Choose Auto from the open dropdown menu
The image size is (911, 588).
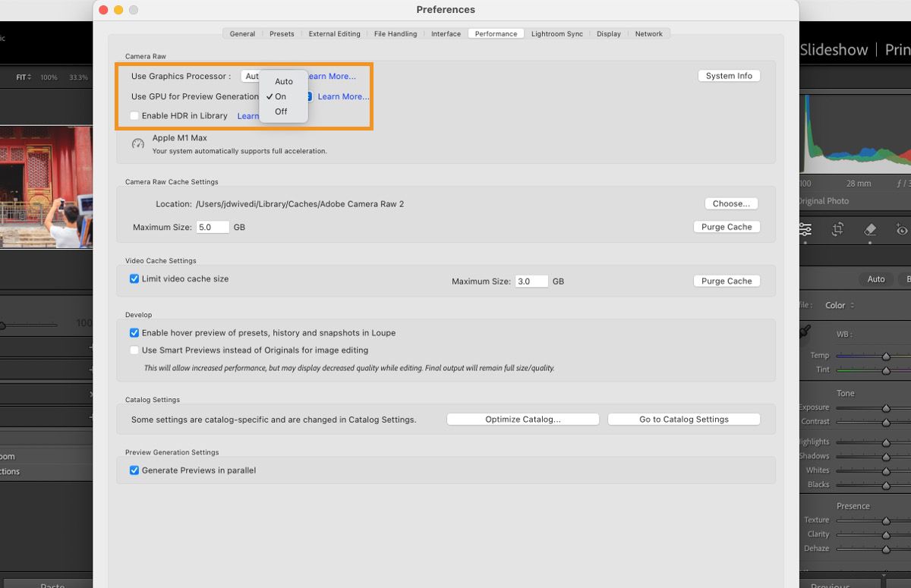coord(283,81)
